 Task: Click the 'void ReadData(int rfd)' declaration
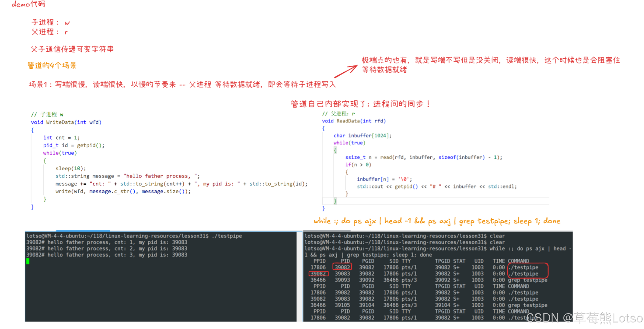click(353, 121)
